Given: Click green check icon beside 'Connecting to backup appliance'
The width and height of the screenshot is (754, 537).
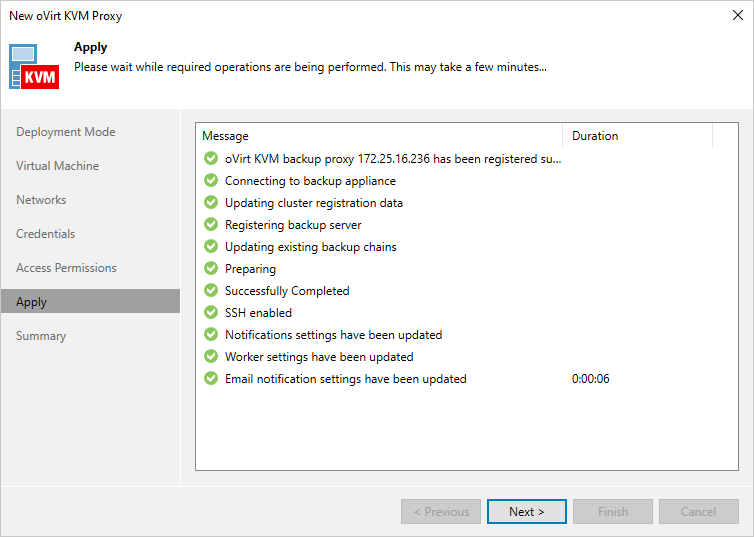Looking at the screenshot, I should tap(211, 180).
